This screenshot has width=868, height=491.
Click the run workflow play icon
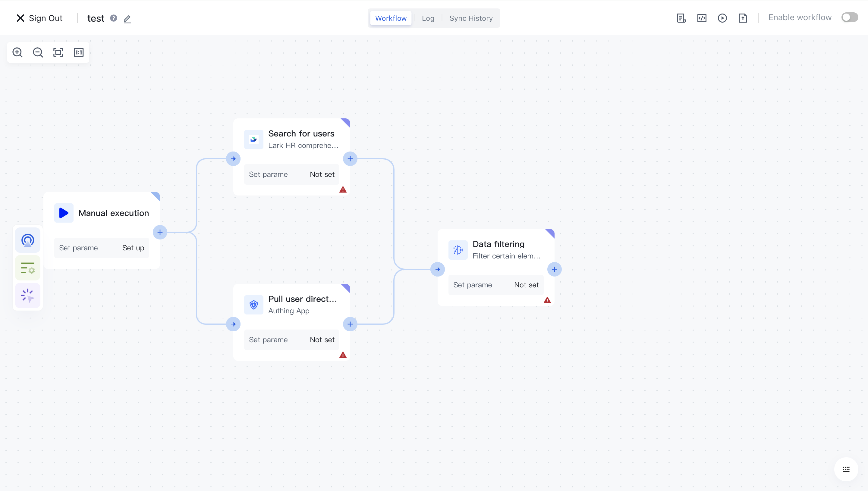pyautogui.click(x=722, y=18)
